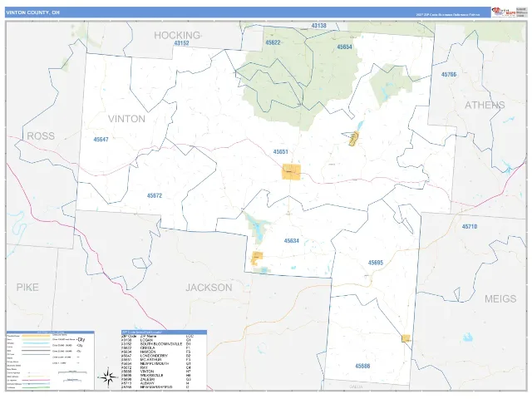Click the MC ARTHUR row in ZIP index
The image size is (532, 399).
tap(164, 360)
